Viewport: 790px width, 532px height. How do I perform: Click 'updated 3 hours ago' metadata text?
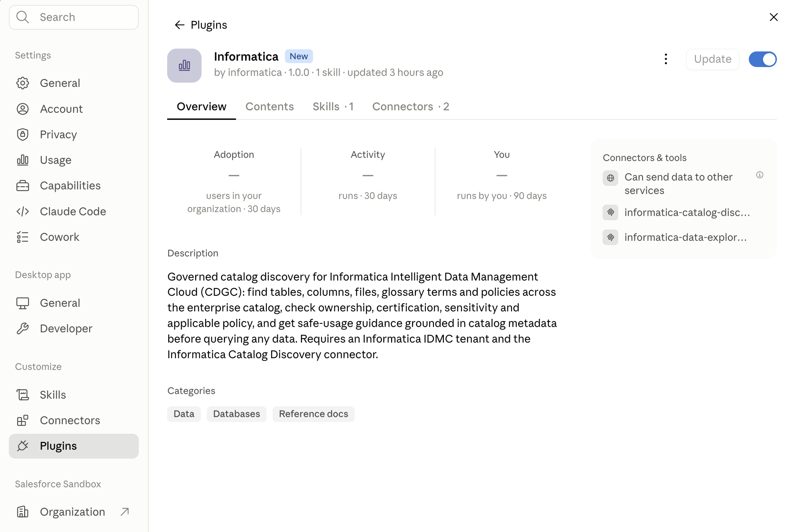pyautogui.click(x=395, y=72)
